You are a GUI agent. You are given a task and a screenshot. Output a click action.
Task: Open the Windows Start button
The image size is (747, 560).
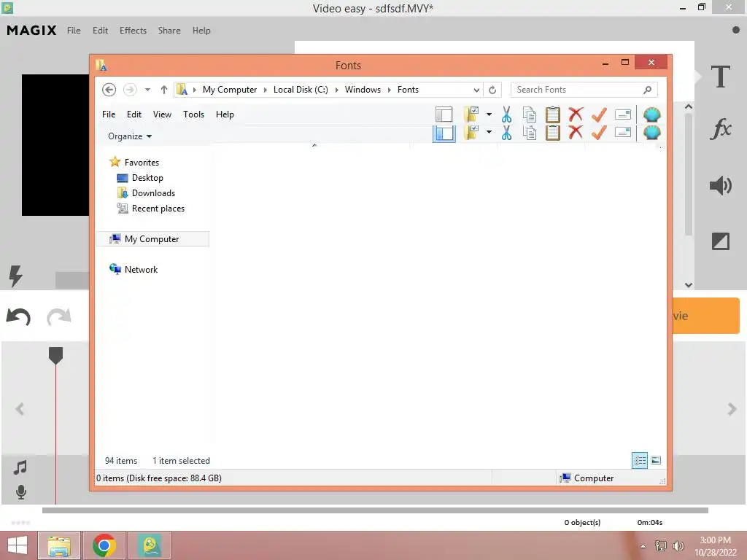click(18, 545)
